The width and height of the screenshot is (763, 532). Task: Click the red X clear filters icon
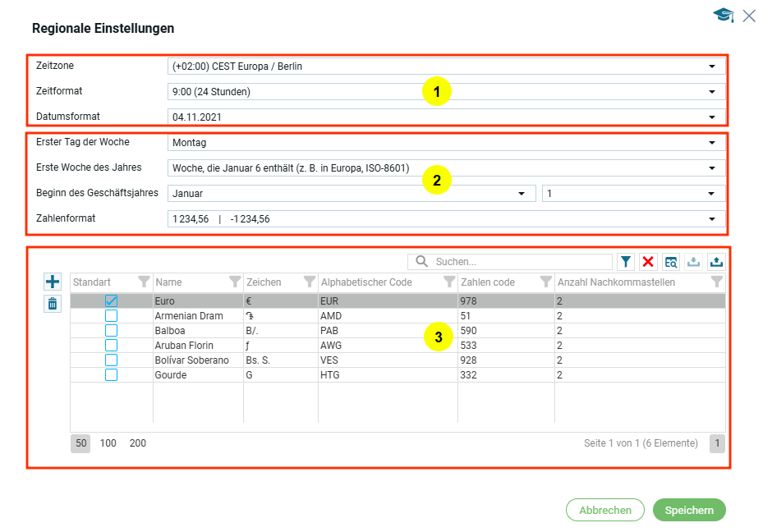point(648,262)
